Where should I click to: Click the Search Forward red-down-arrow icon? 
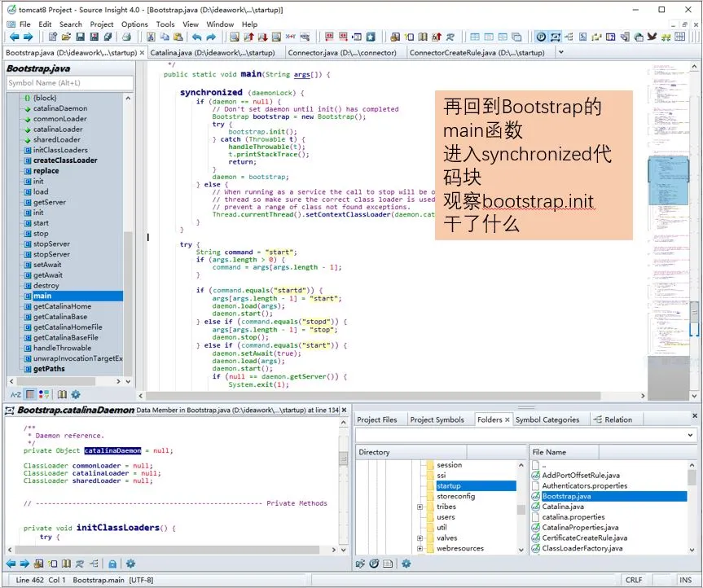(x=263, y=37)
